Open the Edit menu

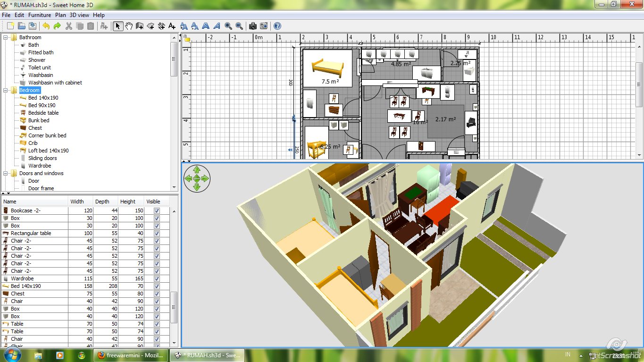19,15
